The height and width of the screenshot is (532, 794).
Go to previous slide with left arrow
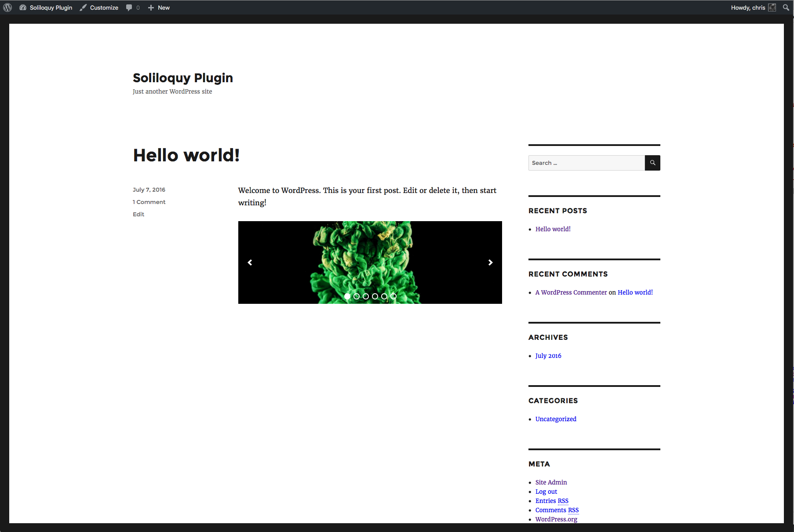tap(250, 262)
